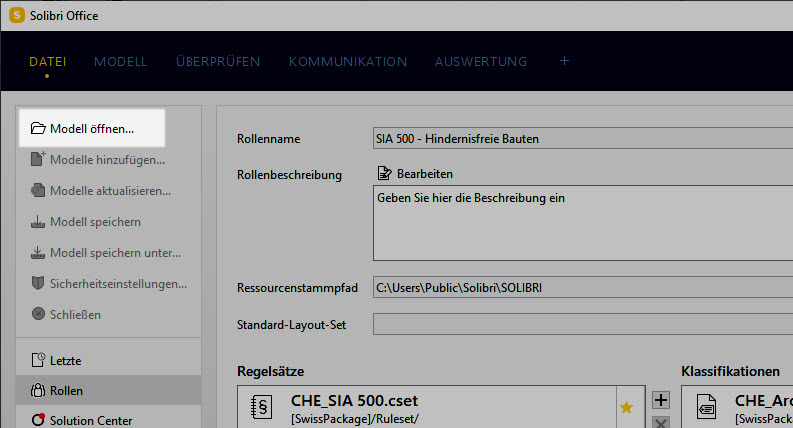Click the Rollen backpack icon
The height and width of the screenshot is (428, 793).
coord(38,390)
